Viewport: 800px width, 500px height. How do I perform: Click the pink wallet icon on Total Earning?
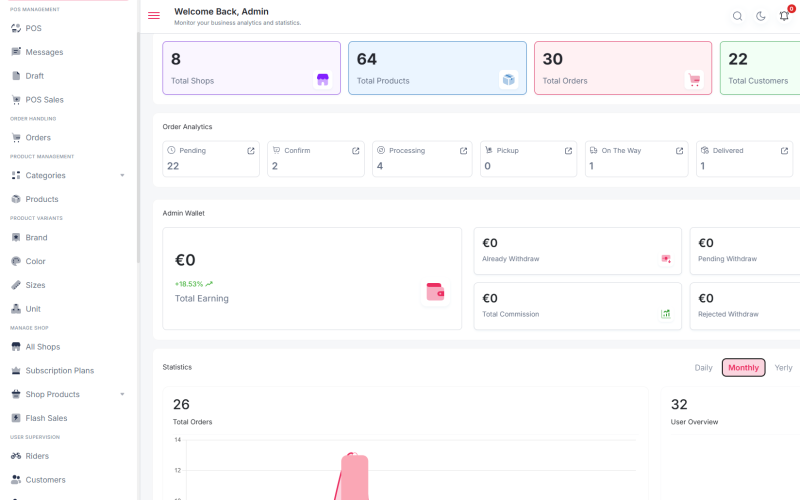coord(435,292)
